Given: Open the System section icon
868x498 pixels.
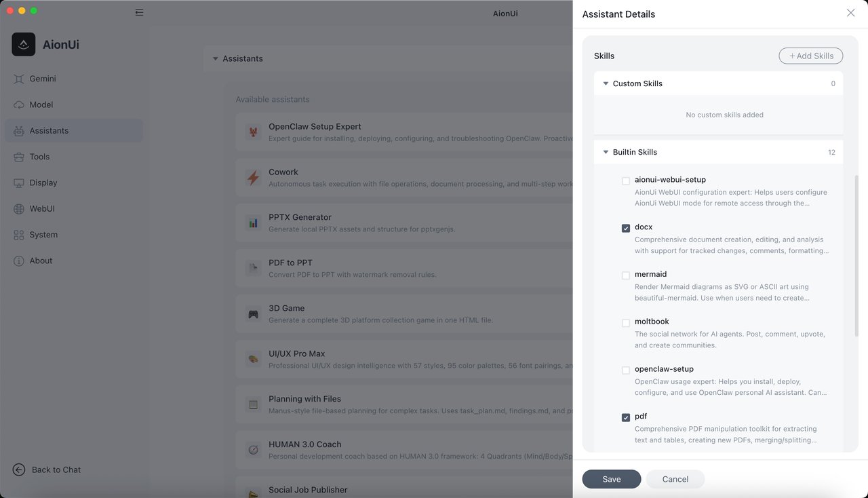Looking at the screenshot, I should [20, 235].
